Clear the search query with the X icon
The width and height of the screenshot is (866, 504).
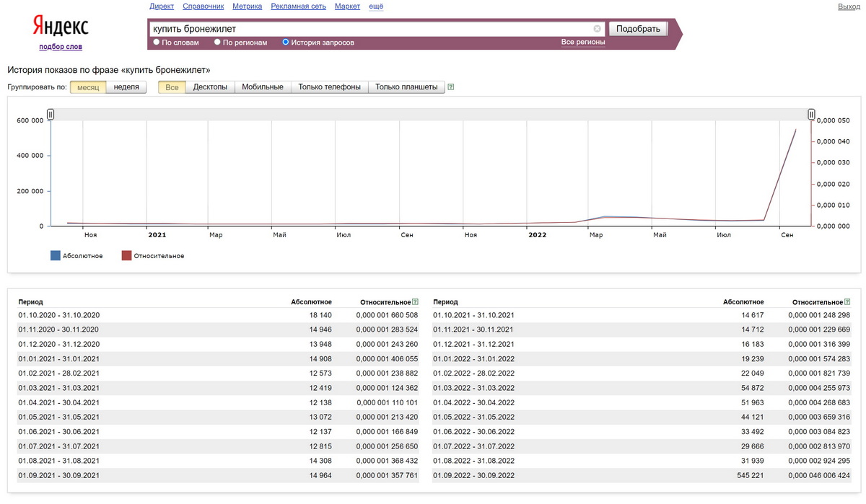(x=597, y=29)
